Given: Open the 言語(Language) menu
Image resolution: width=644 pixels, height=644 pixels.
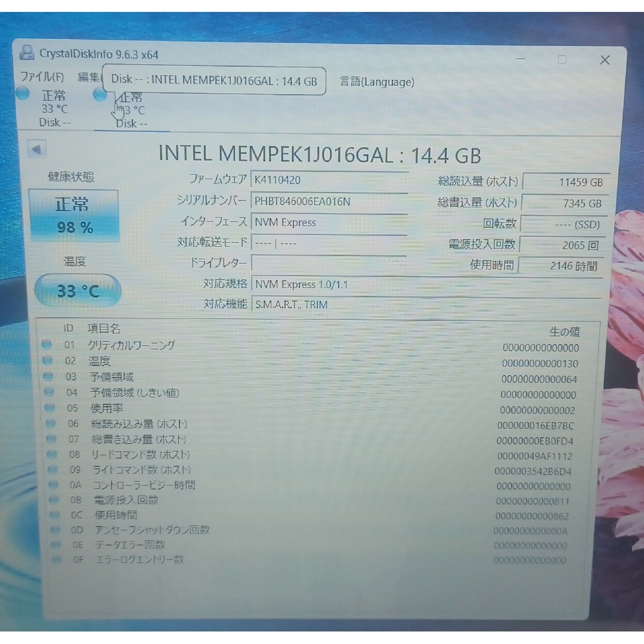Looking at the screenshot, I should [x=377, y=82].
